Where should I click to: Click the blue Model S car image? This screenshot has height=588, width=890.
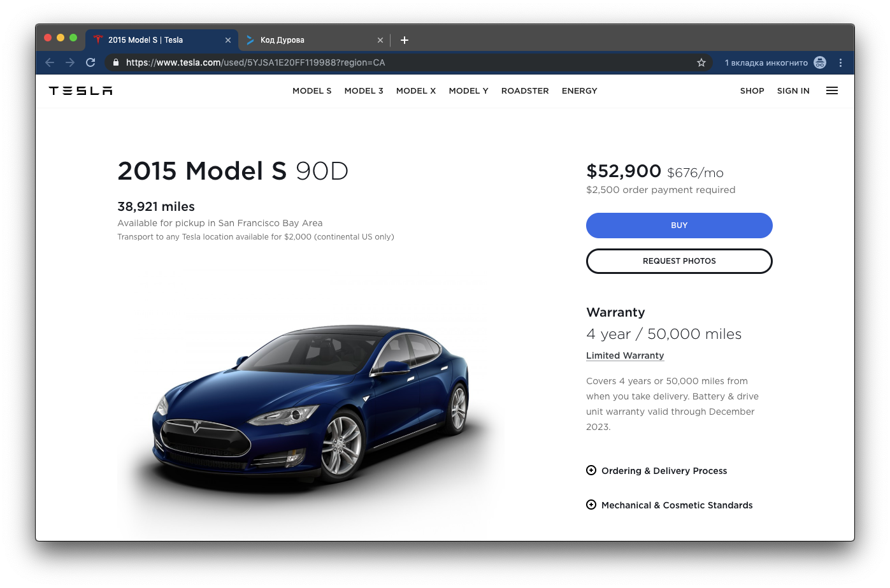point(310,412)
